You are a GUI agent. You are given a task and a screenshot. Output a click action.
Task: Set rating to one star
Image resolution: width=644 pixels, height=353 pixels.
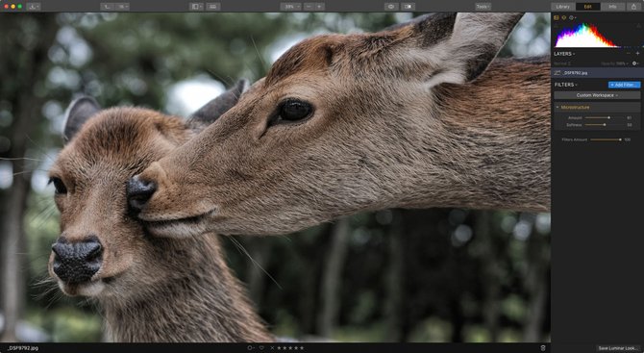click(x=279, y=348)
